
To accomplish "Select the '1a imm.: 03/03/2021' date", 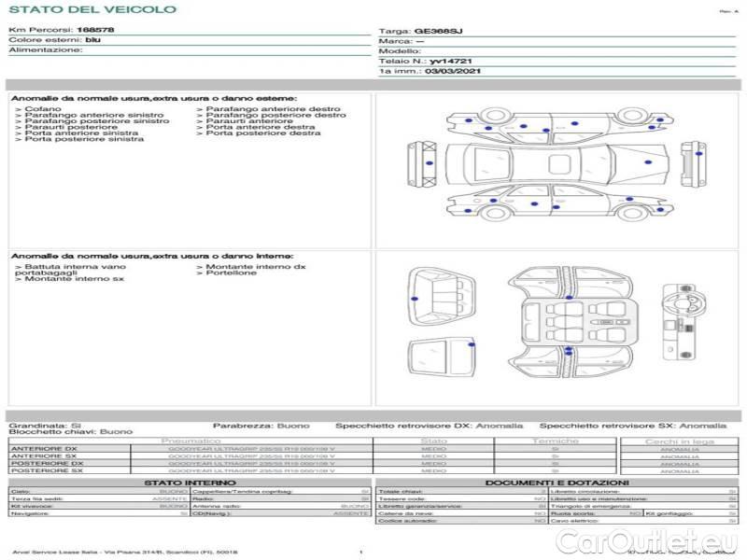I will click(x=430, y=71).
